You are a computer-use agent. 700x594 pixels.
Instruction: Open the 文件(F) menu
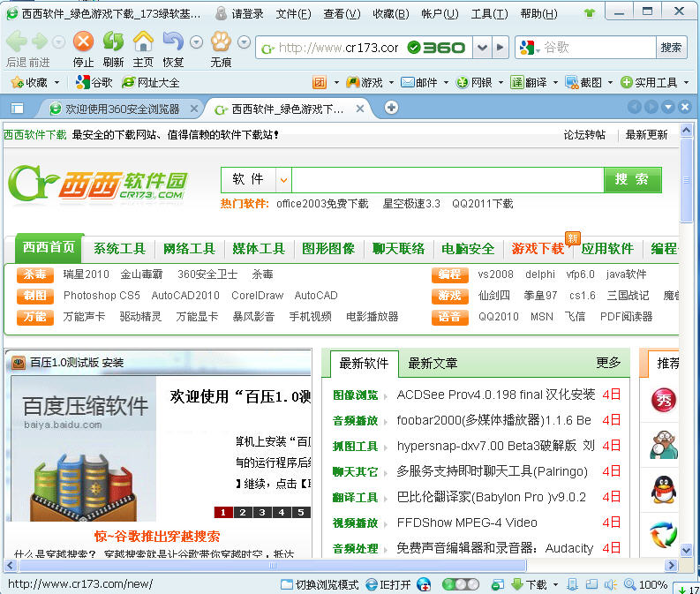(x=293, y=14)
